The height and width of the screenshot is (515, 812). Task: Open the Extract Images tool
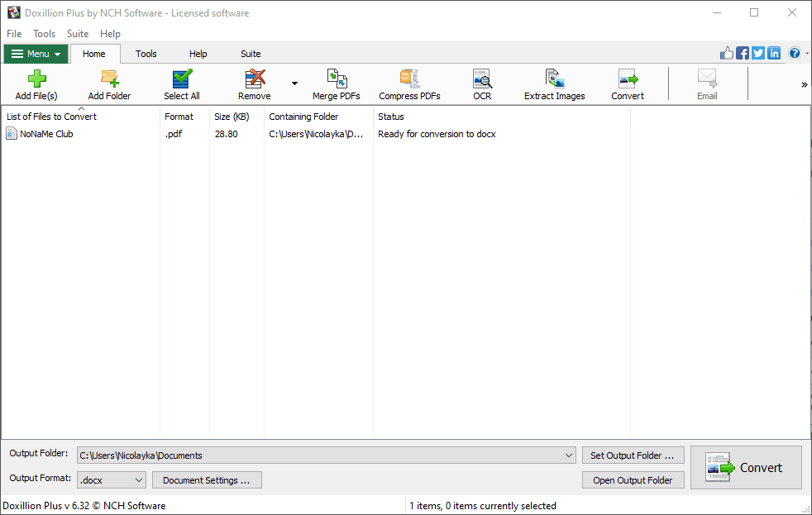click(x=555, y=84)
